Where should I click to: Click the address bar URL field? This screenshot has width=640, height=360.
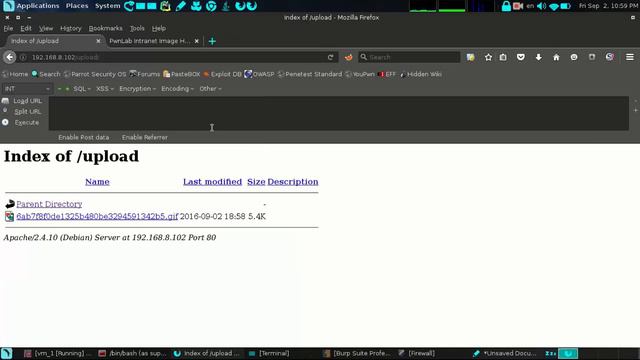[178, 57]
